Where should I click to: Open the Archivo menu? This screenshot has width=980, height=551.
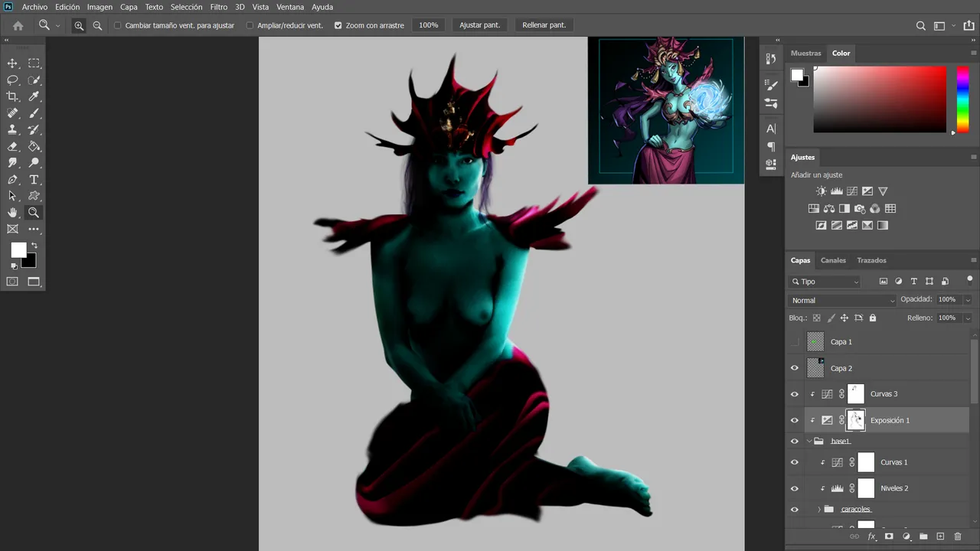(x=34, y=7)
